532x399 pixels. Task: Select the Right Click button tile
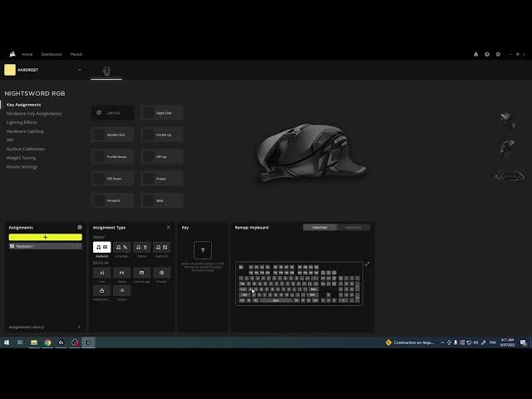tap(162, 113)
